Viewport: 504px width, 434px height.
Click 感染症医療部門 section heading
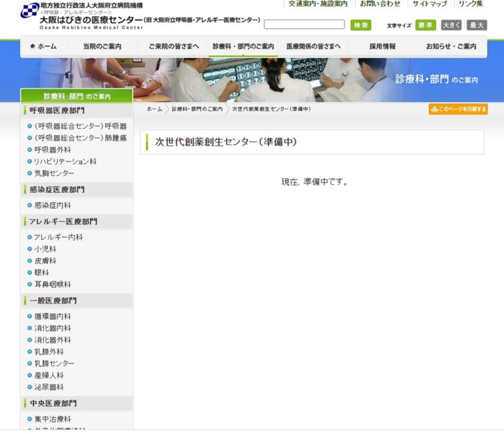[77, 189]
